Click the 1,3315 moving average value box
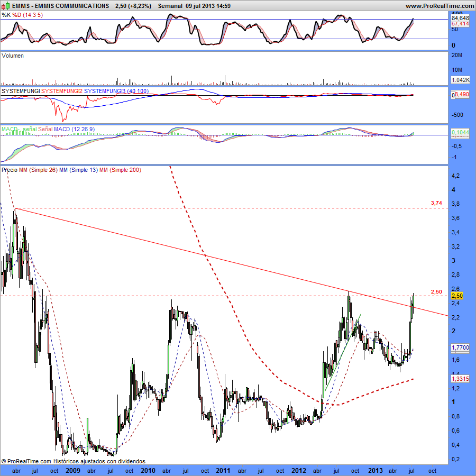This screenshot has height=476, width=476. [460, 379]
